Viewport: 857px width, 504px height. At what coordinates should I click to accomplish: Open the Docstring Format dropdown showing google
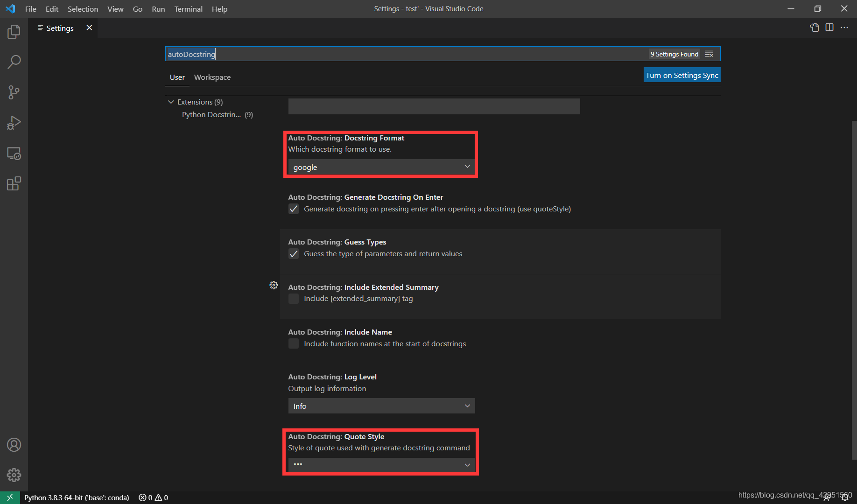pos(380,167)
